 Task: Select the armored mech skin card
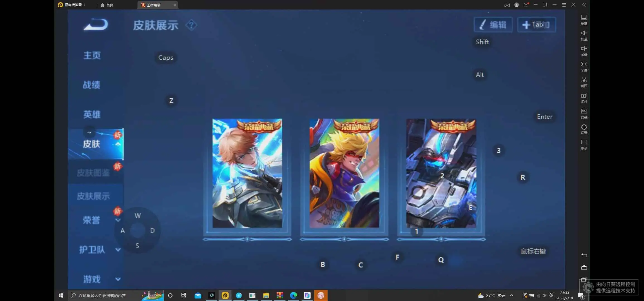tap(441, 173)
